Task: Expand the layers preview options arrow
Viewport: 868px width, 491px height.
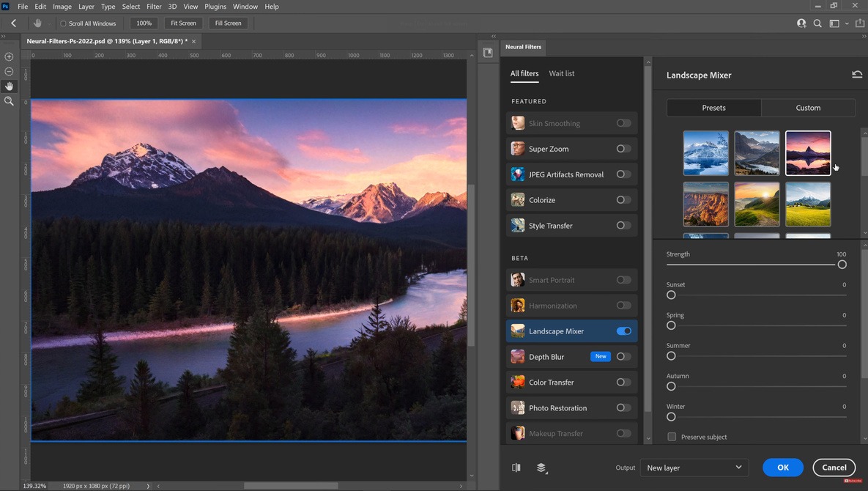Action: pos(547,473)
